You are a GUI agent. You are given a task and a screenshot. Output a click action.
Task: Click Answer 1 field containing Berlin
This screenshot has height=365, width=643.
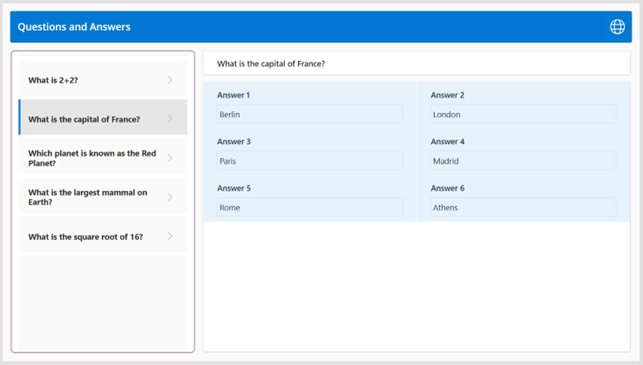pos(310,114)
